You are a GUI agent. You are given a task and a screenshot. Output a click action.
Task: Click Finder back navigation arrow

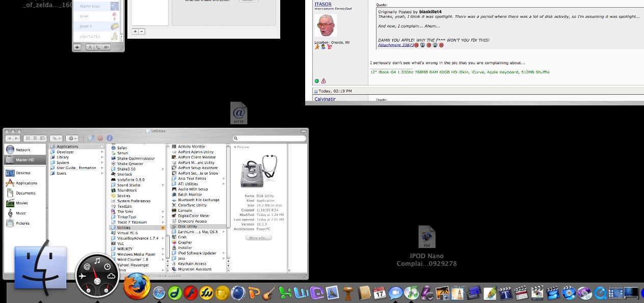click(9, 138)
